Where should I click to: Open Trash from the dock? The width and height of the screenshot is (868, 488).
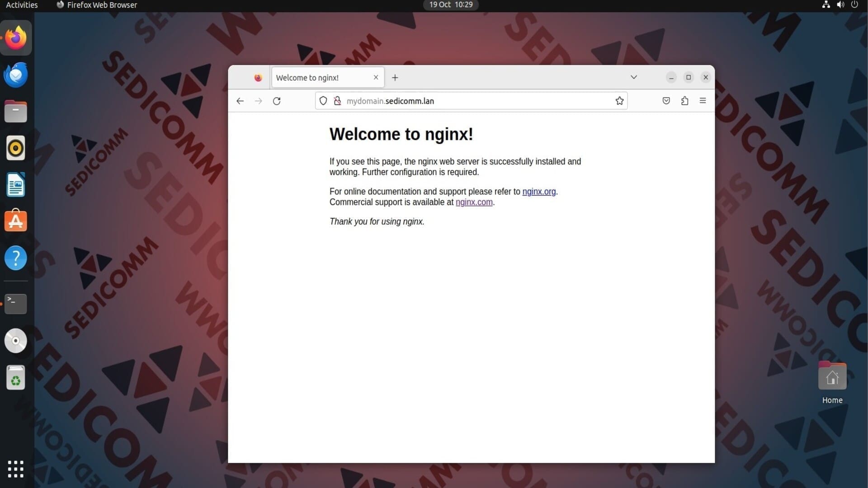pyautogui.click(x=16, y=378)
